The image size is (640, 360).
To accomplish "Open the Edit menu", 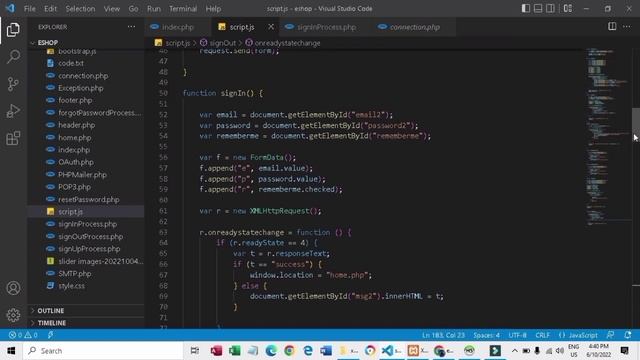I will click(51, 9).
